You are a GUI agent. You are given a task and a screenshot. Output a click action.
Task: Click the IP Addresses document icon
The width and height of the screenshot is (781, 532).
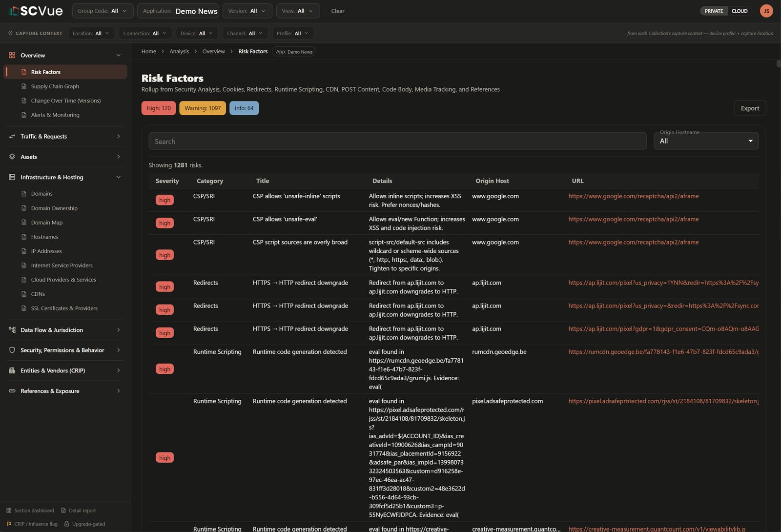click(24, 251)
